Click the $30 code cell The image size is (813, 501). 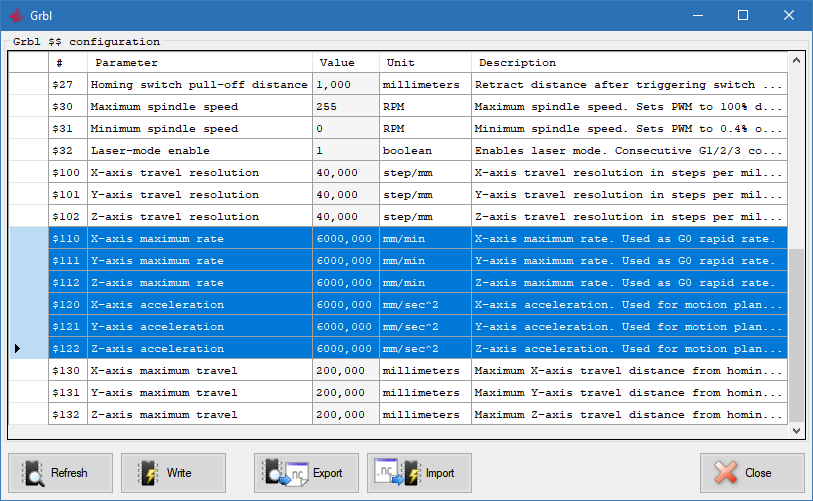pos(68,106)
